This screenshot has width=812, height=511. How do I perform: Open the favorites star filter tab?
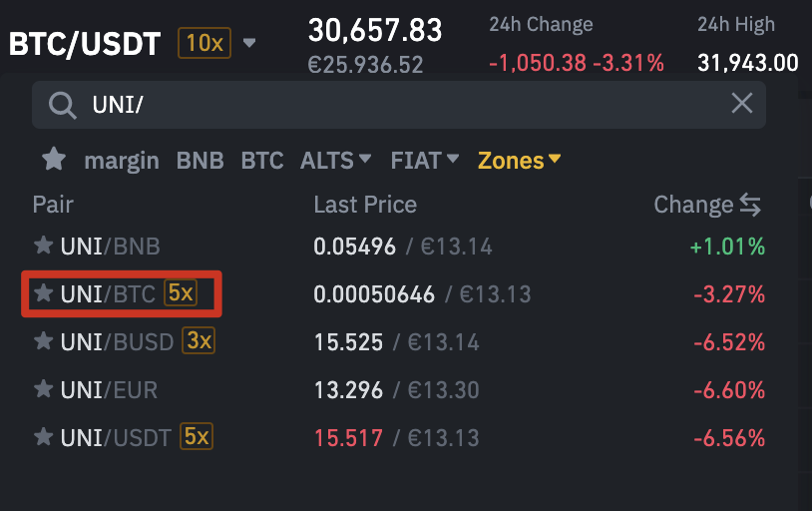click(54, 160)
